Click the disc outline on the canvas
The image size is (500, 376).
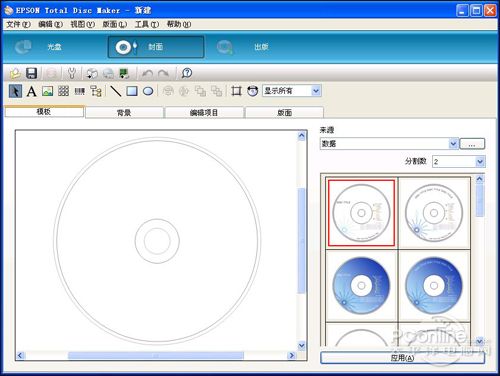(157, 241)
